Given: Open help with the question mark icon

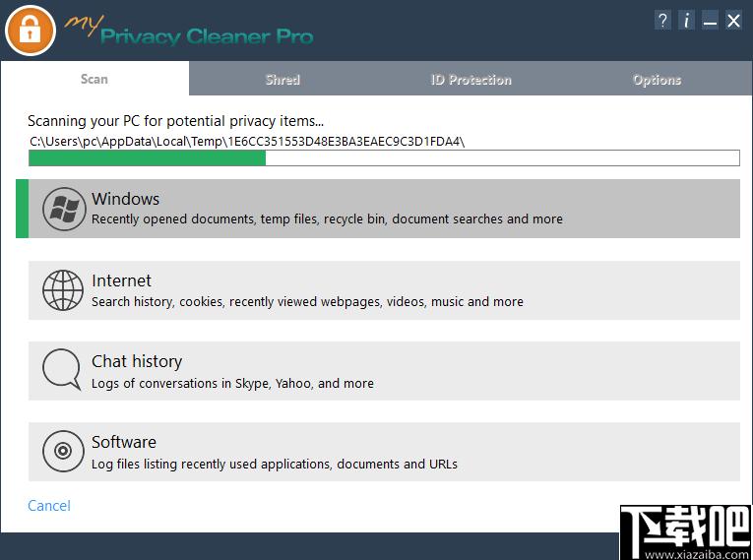Looking at the screenshot, I should 664,21.
